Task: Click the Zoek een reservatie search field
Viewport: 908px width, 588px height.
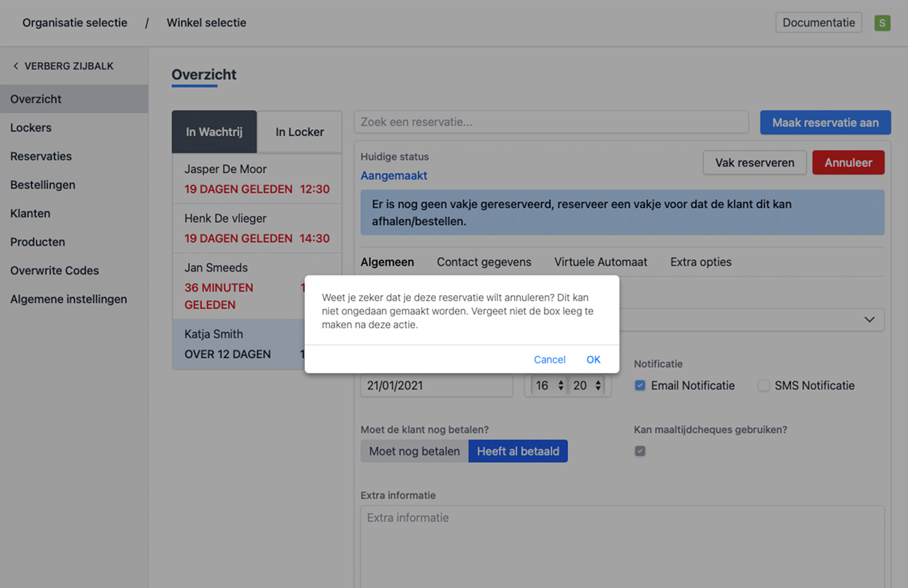Action: click(x=550, y=122)
